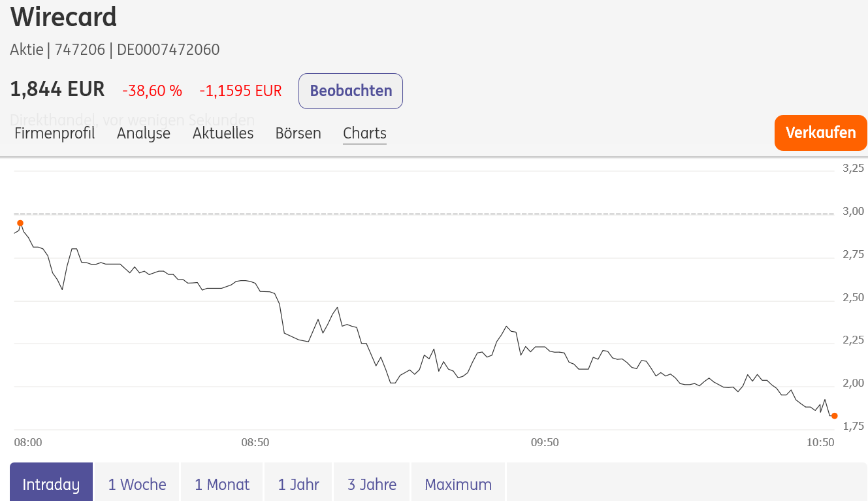Click the Wirecard stock heading
The width and height of the screenshot is (868, 501).
[x=64, y=18]
